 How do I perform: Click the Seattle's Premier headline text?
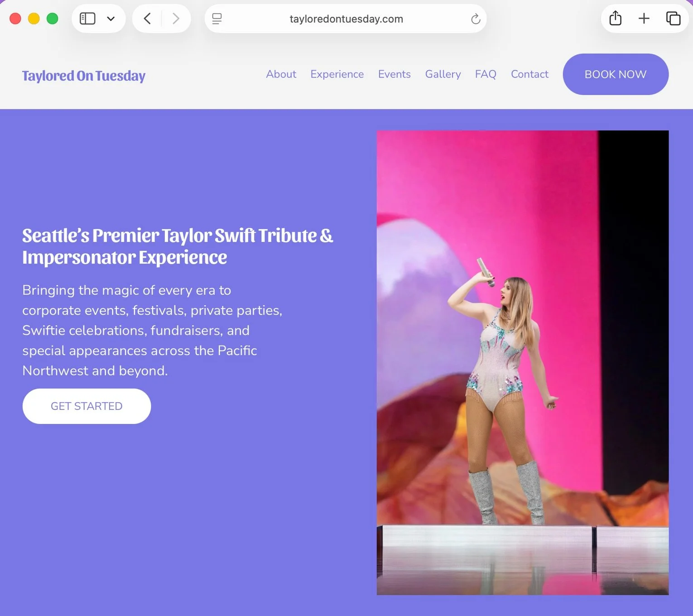[x=178, y=246]
